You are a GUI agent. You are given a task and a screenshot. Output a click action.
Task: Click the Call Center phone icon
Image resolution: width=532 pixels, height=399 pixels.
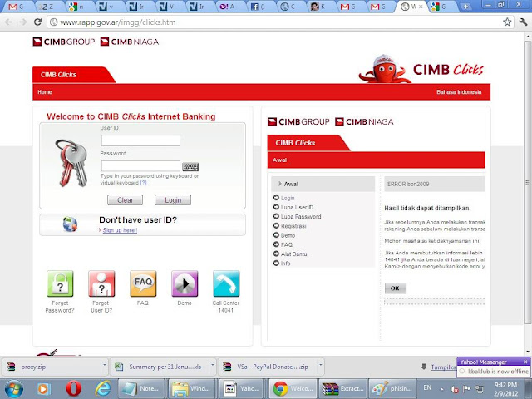point(226,283)
